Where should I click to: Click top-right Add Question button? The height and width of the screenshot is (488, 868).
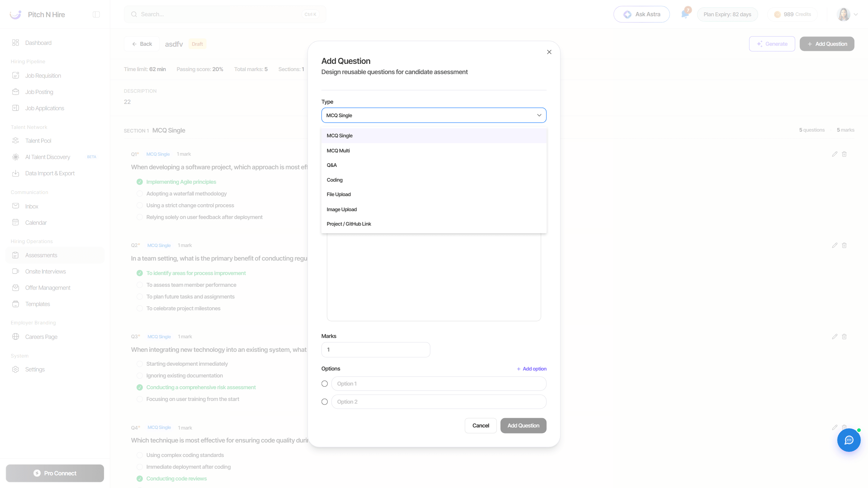tap(827, 44)
